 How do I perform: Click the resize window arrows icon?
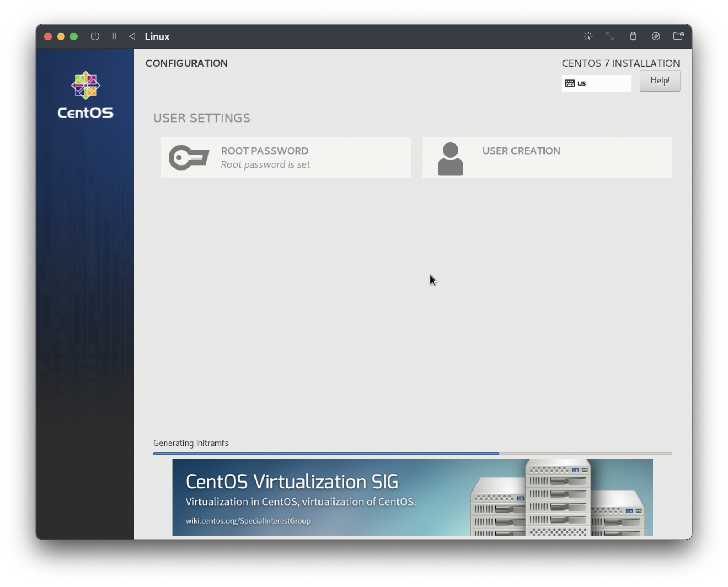coord(610,36)
